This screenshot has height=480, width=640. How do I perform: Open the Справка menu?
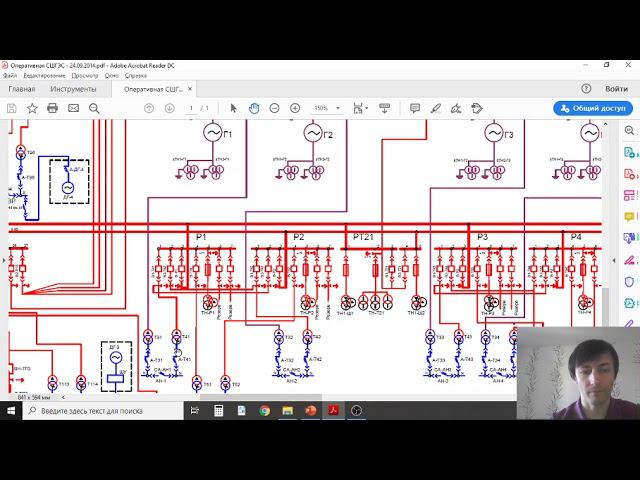[x=136, y=76]
